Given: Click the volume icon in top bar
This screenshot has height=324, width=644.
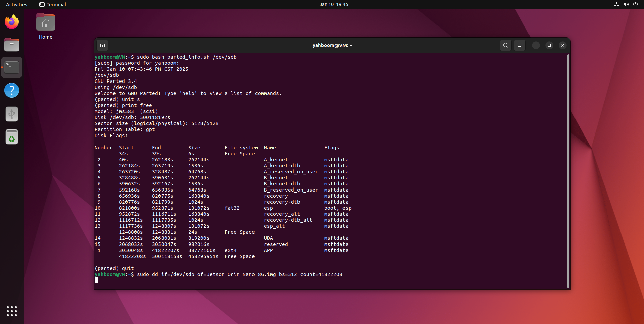Looking at the screenshot, I should [x=626, y=4].
